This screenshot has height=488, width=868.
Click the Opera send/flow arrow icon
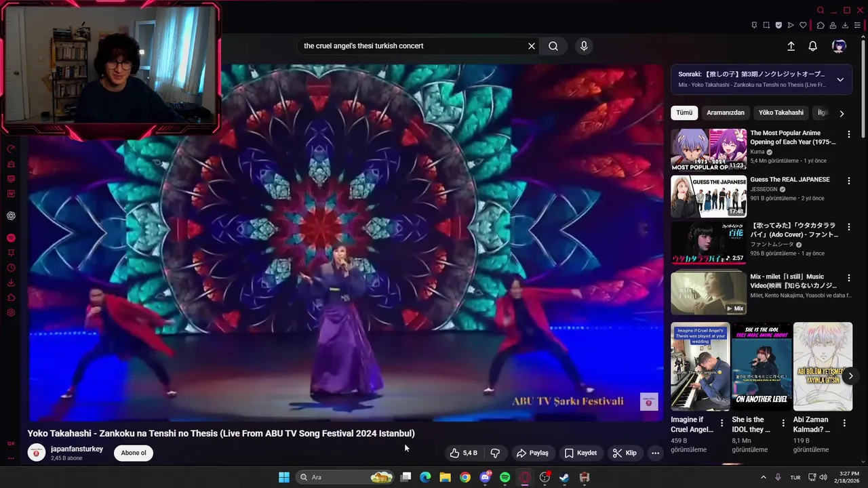791,25
